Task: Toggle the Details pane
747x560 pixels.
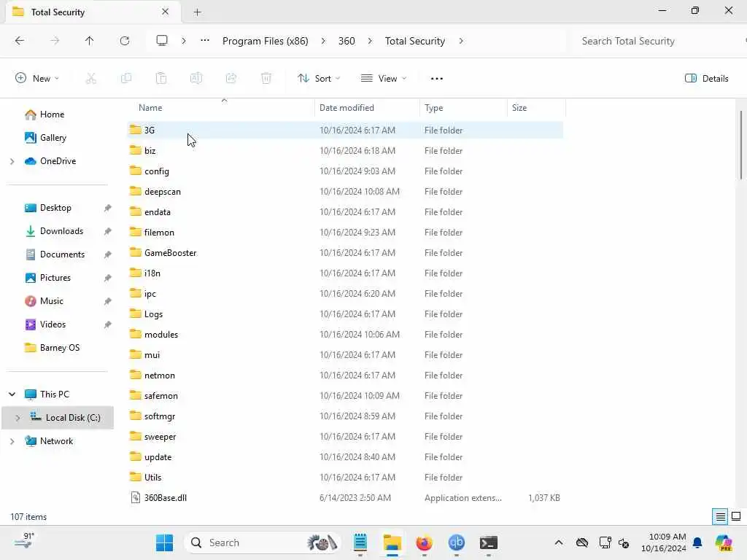Action: [x=706, y=79]
